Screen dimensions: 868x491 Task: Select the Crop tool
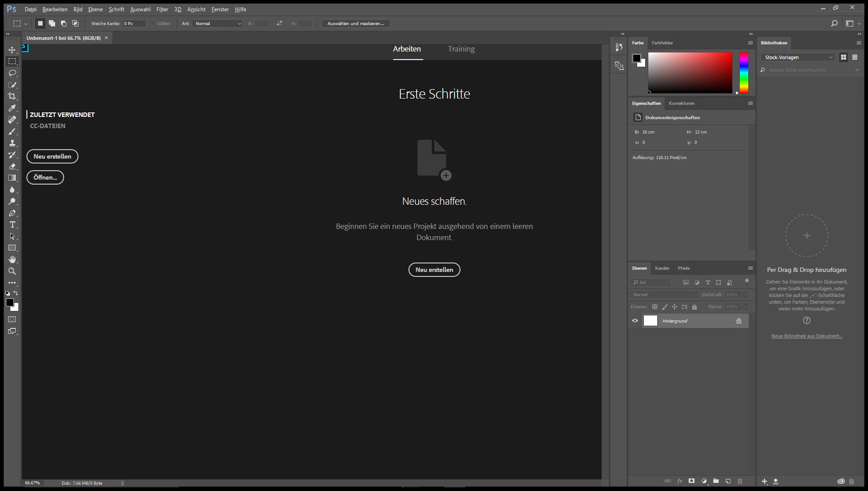[12, 96]
